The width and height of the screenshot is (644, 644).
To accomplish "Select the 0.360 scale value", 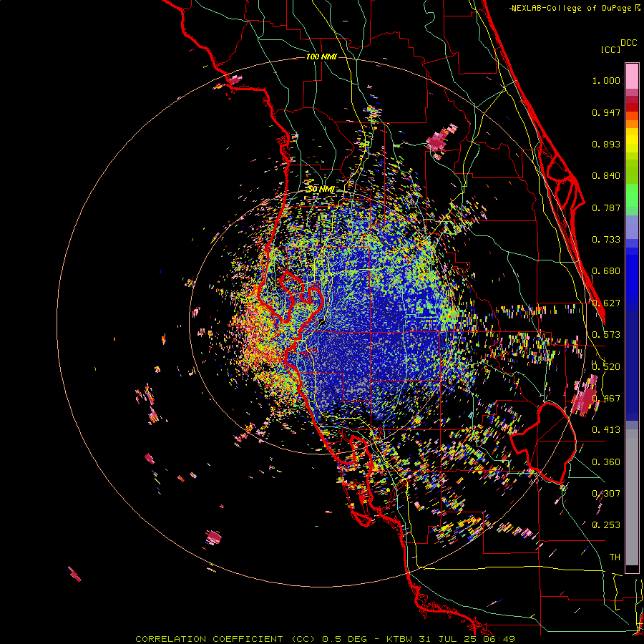I will point(606,462).
